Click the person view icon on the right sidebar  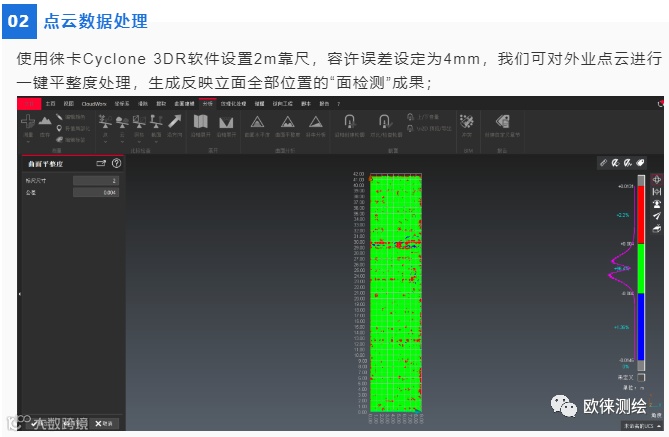click(x=657, y=204)
